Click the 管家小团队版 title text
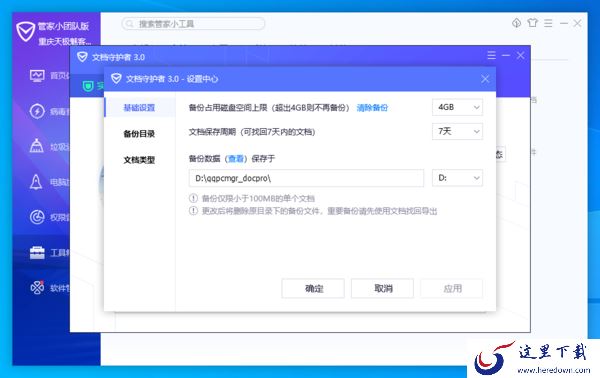 pos(64,26)
